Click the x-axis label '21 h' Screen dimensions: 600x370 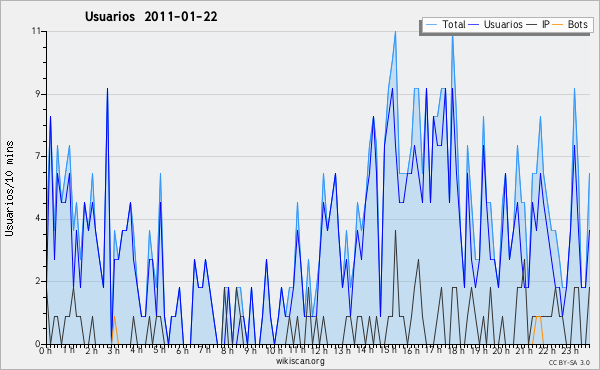point(524,351)
